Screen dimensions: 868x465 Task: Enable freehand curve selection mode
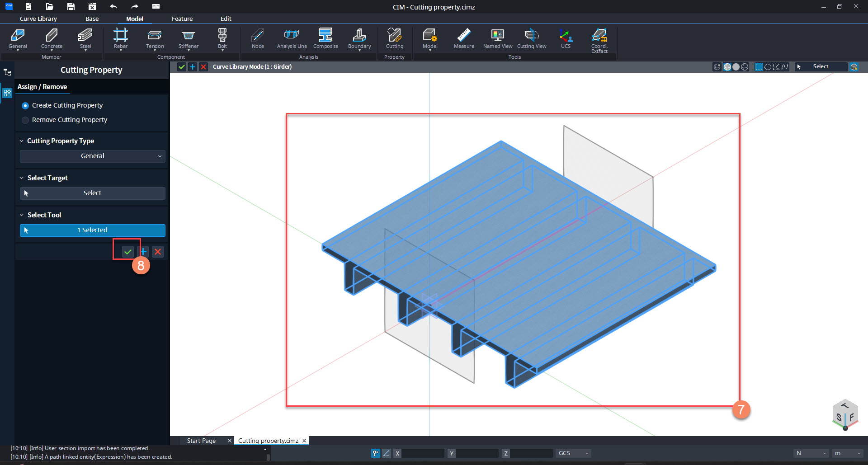click(x=785, y=67)
